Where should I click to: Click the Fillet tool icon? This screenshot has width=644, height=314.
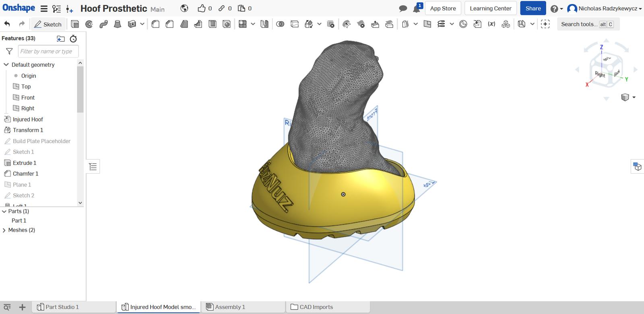point(155,24)
